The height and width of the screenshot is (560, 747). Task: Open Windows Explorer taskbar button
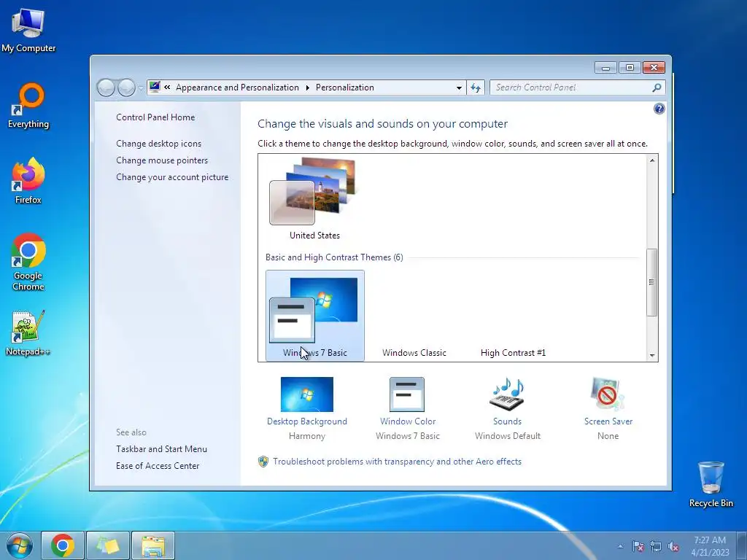point(153,545)
